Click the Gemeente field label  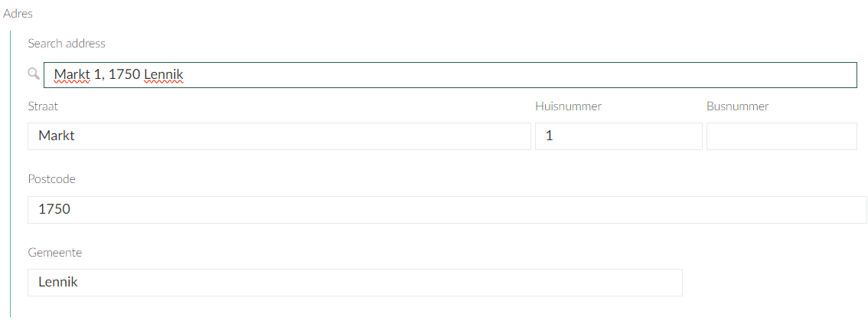54,252
